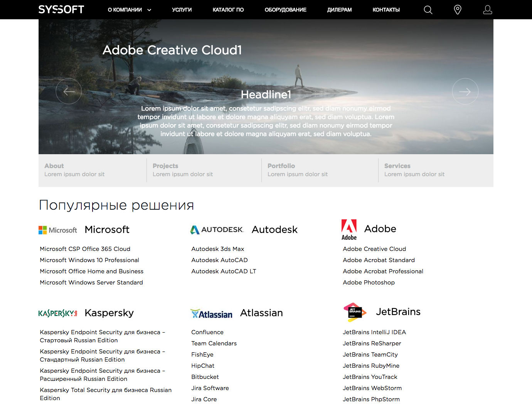
Task: Click the JetBrains section heading
Action: pyautogui.click(x=398, y=312)
